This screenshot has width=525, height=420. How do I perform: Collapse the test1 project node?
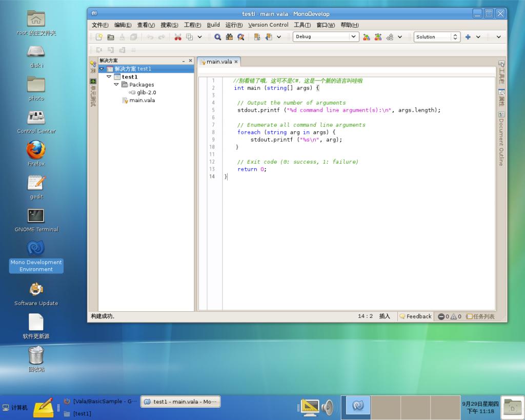tap(109, 77)
